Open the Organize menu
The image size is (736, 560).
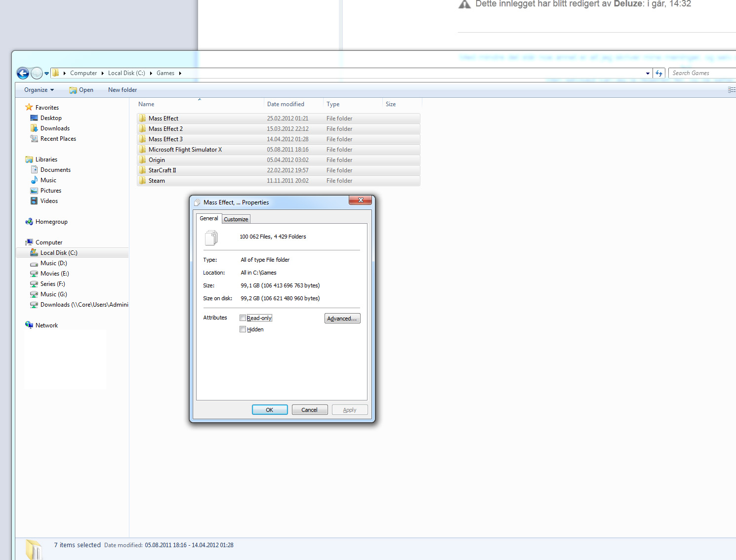(39, 90)
